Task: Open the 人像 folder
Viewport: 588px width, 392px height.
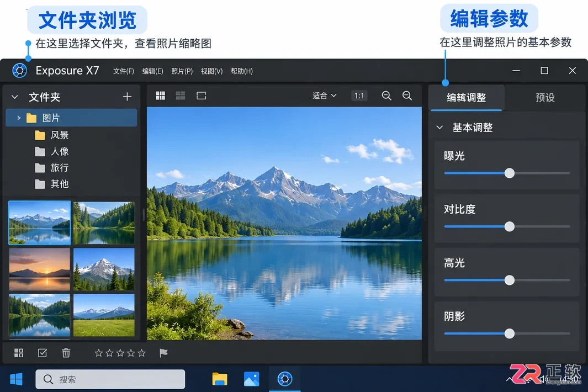Action: 52,151
